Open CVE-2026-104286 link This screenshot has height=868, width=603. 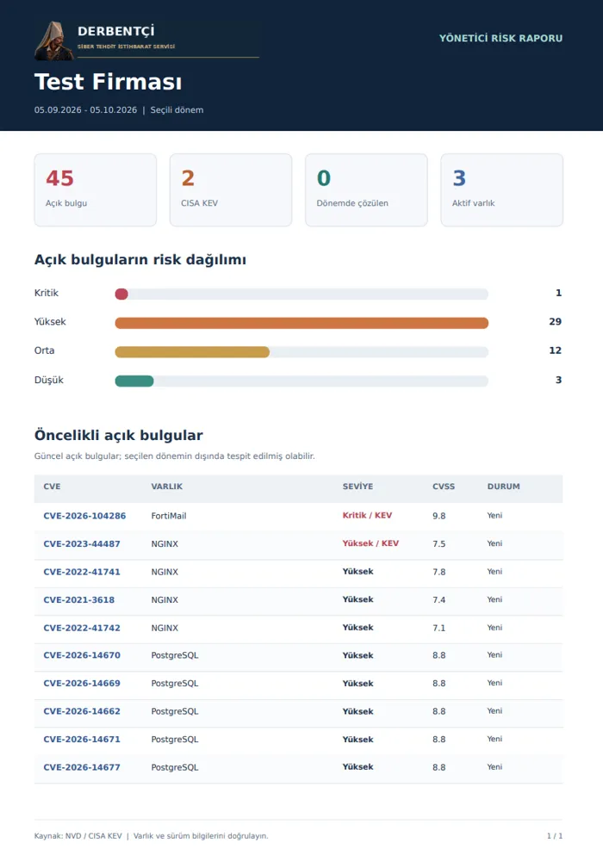coord(84,515)
